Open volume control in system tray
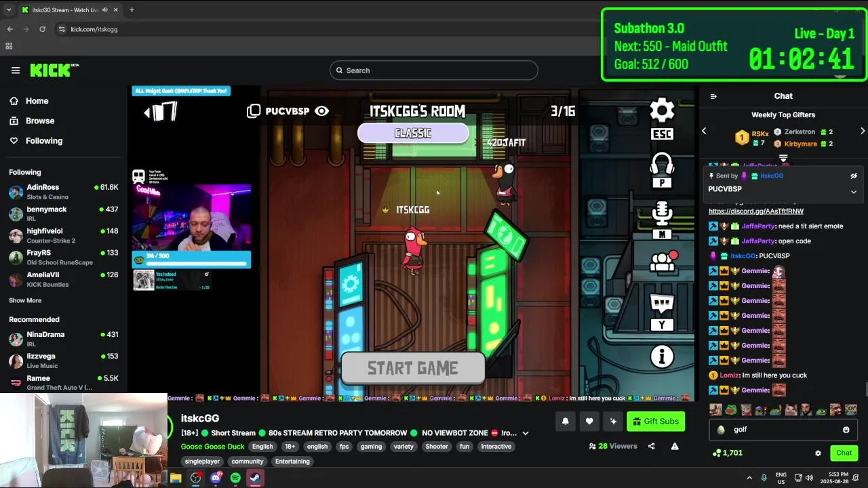868x488 pixels. (x=810, y=478)
